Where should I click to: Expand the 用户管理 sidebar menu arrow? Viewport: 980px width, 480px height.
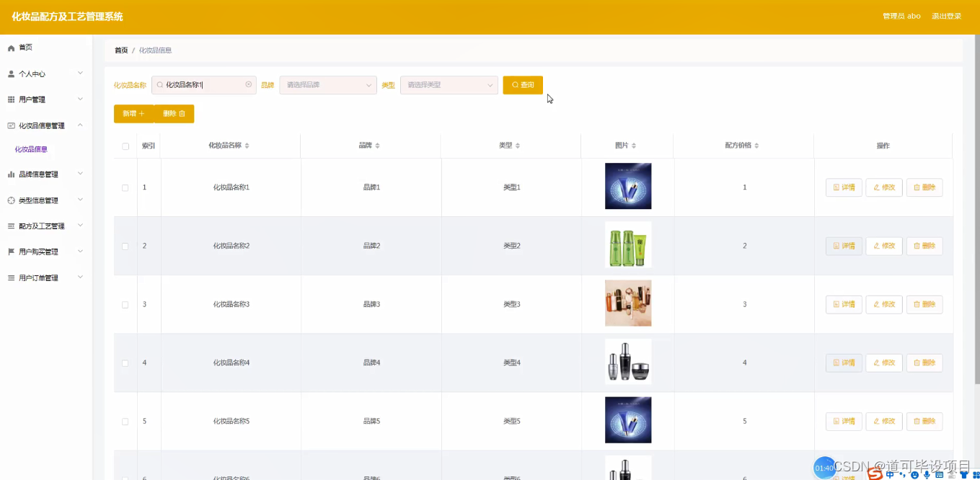coord(80,99)
